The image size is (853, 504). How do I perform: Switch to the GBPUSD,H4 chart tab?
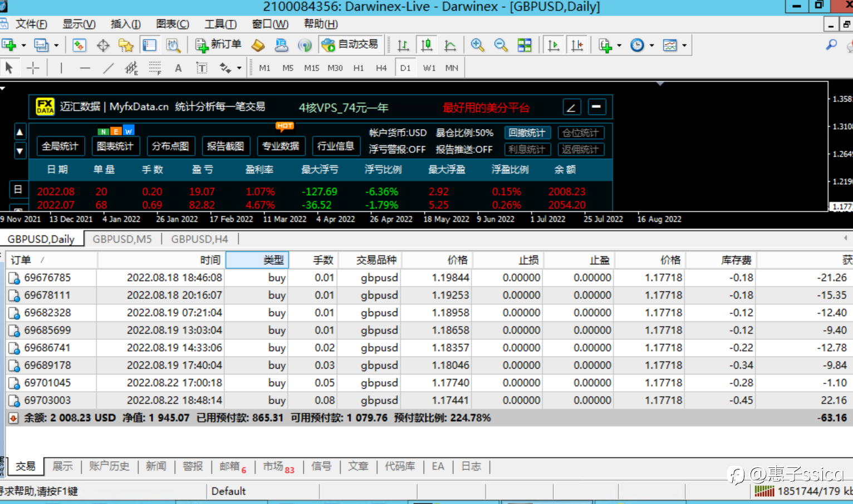coord(199,239)
